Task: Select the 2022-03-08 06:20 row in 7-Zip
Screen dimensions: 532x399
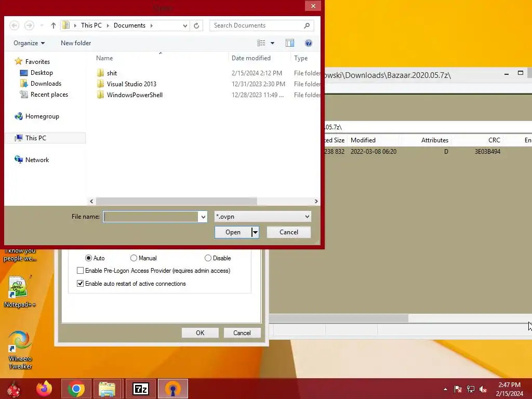Action: (x=428, y=152)
